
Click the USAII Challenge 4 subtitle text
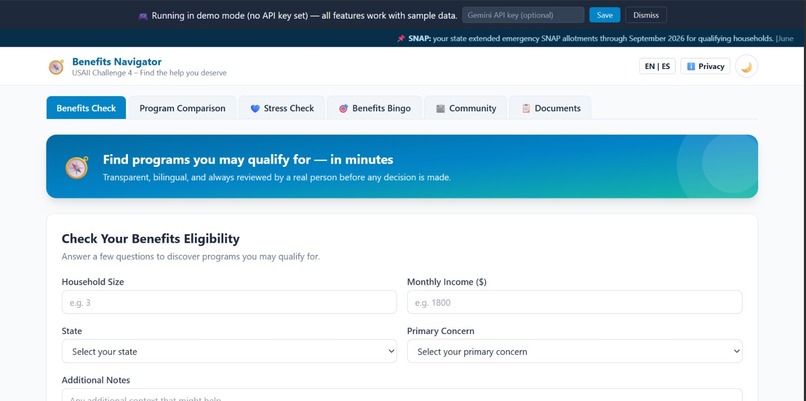coord(149,73)
